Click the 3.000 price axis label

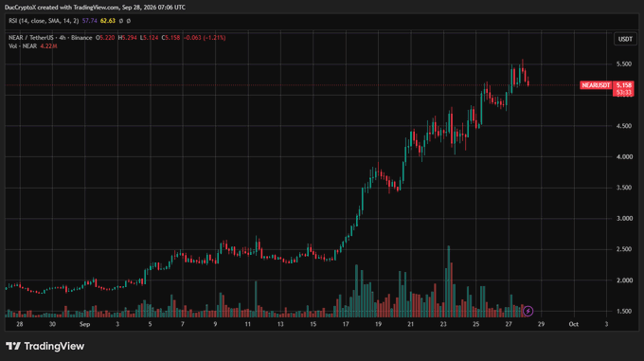624,219
